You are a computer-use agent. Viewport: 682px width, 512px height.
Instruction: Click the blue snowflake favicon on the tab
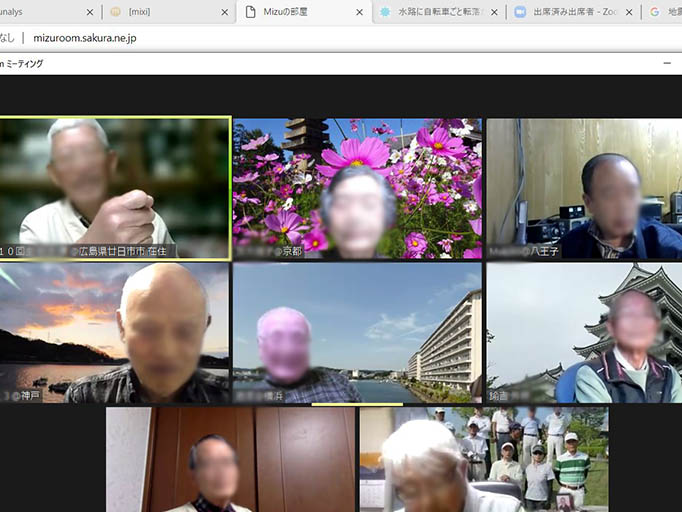click(385, 12)
